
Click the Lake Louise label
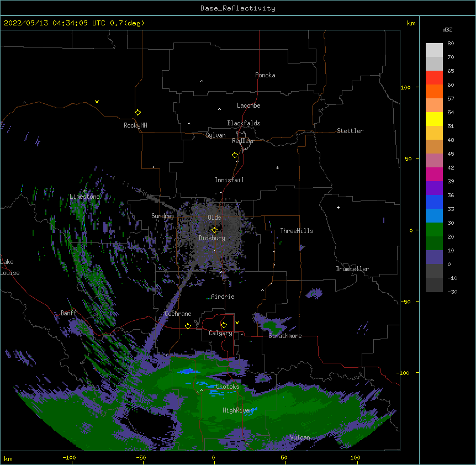tap(10, 267)
